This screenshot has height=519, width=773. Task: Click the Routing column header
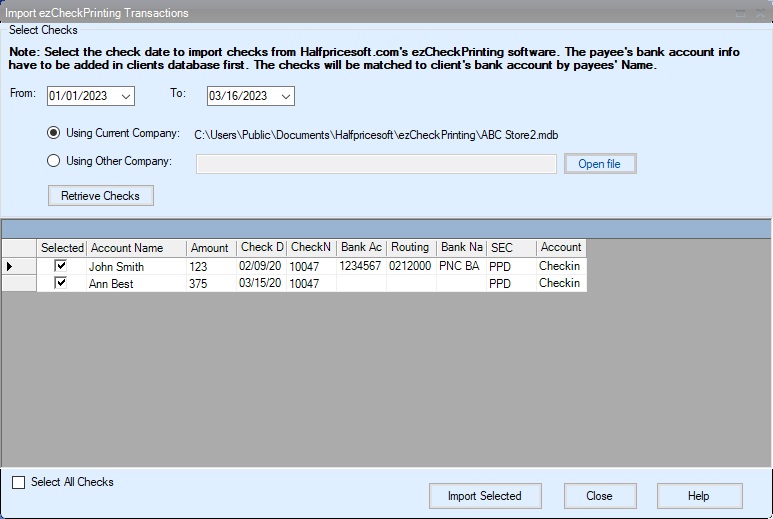410,248
